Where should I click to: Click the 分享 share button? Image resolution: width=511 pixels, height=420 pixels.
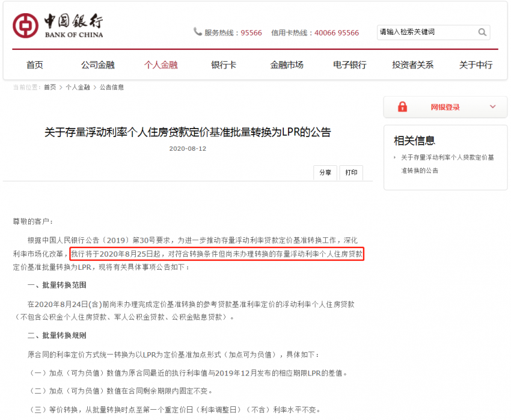325,172
